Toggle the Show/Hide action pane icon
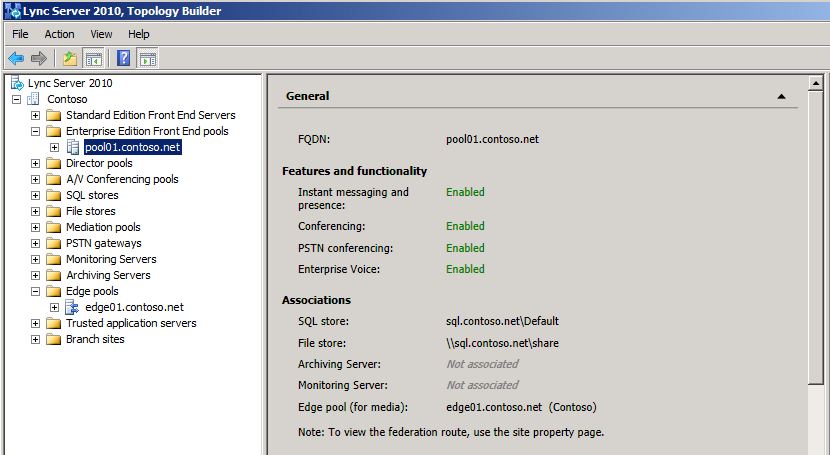Viewport: 830px width, 455px height. pyautogui.click(x=147, y=58)
